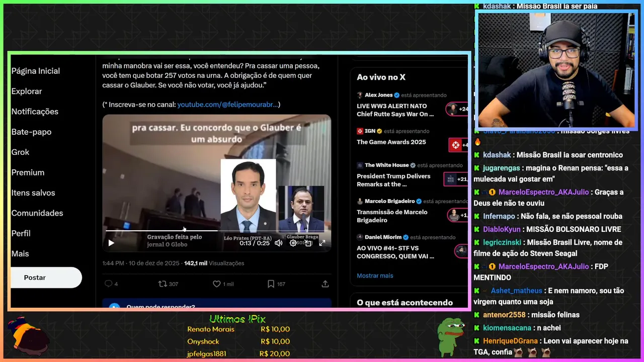Click Mostrar mais under Ao vivo
This screenshot has width=644, height=362.
coord(375,276)
